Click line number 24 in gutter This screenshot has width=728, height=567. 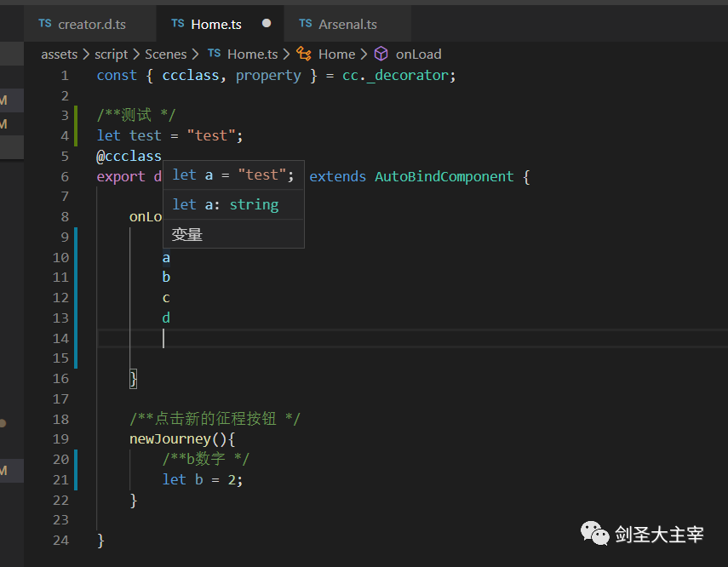point(60,541)
